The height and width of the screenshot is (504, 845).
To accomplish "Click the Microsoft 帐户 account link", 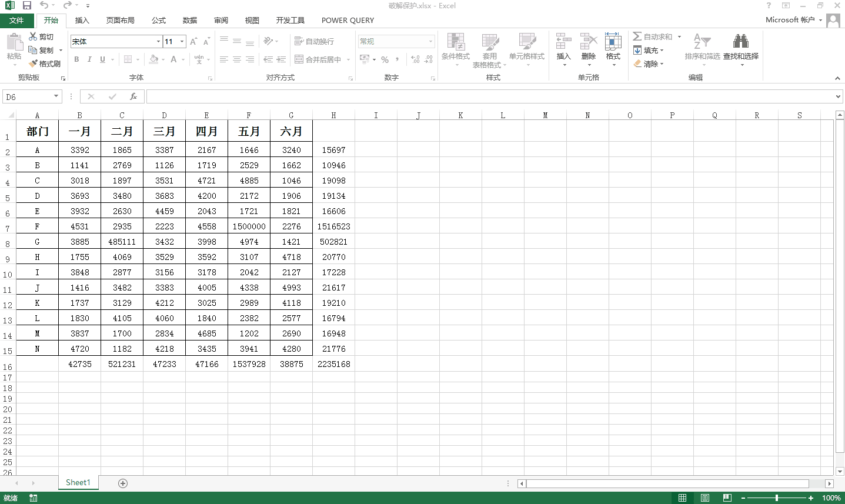I will click(x=790, y=20).
